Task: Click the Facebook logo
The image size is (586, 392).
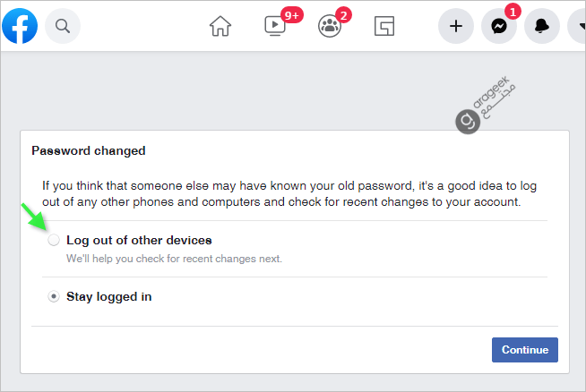Action: [20, 26]
